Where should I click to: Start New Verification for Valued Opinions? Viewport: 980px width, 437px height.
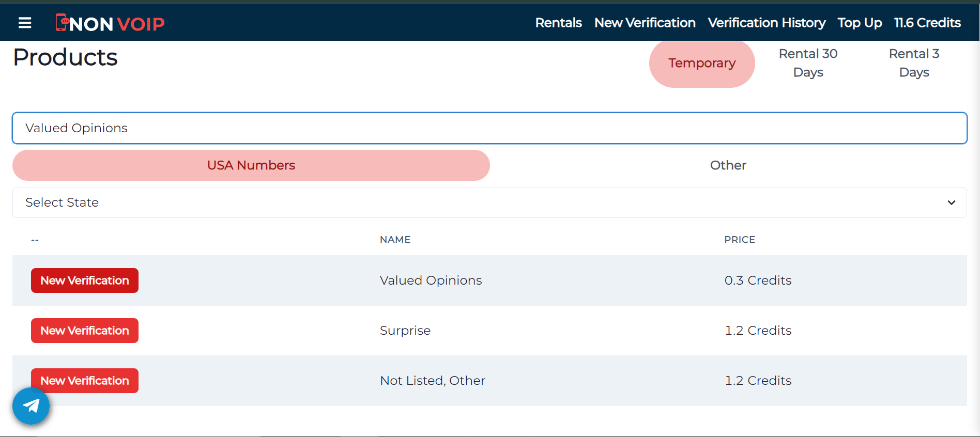click(85, 280)
